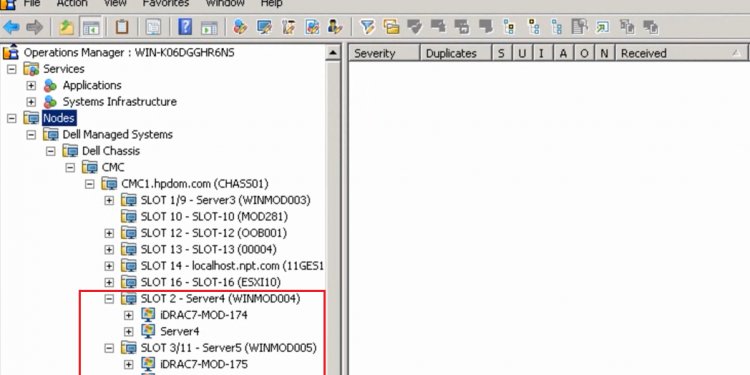The width and height of the screenshot is (750, 375).
Task: Collapse the Nodes tree branch
Action: pyautogui.click(x=11, y=118)
